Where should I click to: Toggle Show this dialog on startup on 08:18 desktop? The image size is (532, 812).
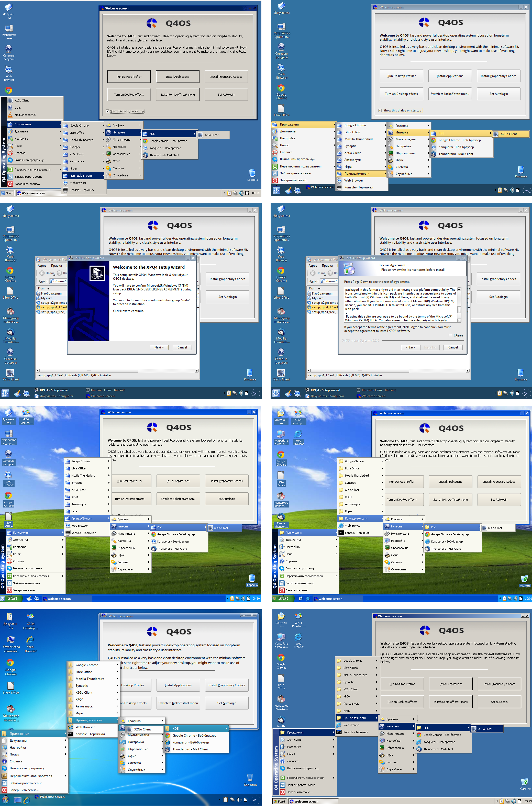click(x=108, y=111)
